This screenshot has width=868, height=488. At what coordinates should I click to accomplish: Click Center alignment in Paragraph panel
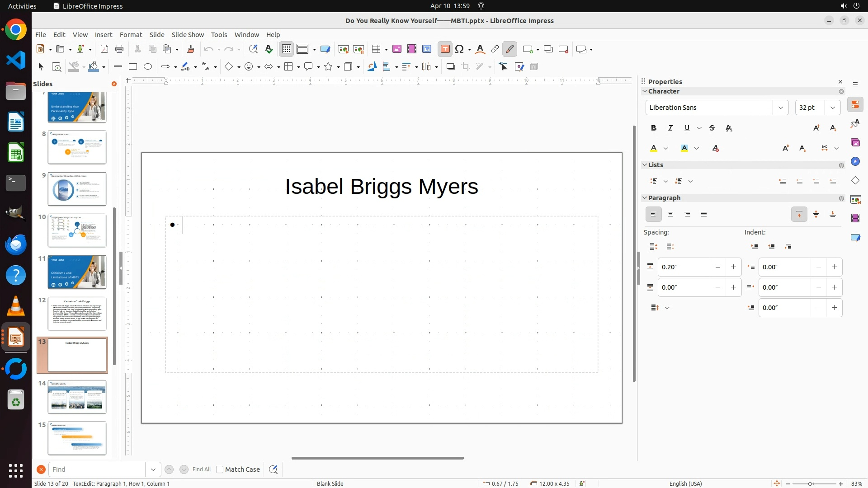point(670,215)
